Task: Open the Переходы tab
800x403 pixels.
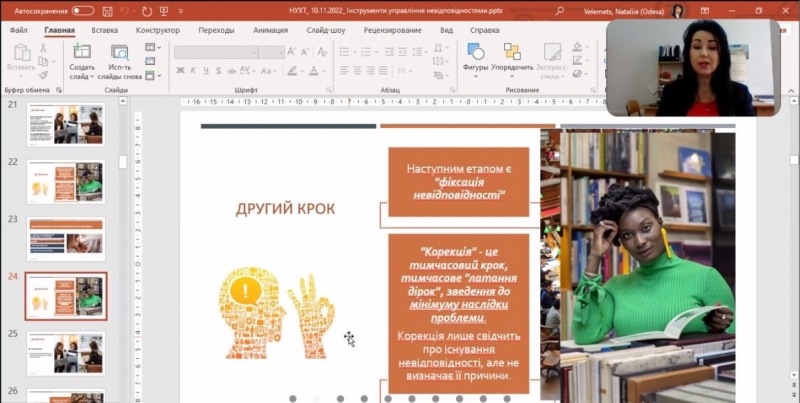Action: [x=216, y=30]
